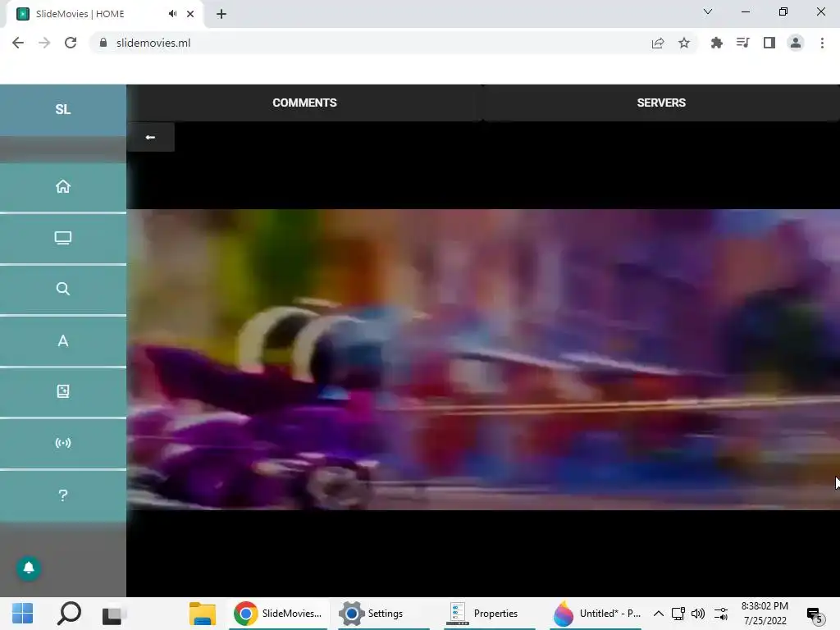840x630 pixels.
Task: Open network status tray icon
Action: (678, 614)
